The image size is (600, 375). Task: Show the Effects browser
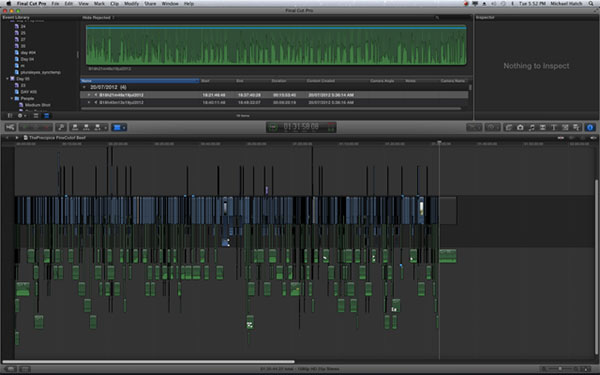click(x=509, y=127)
